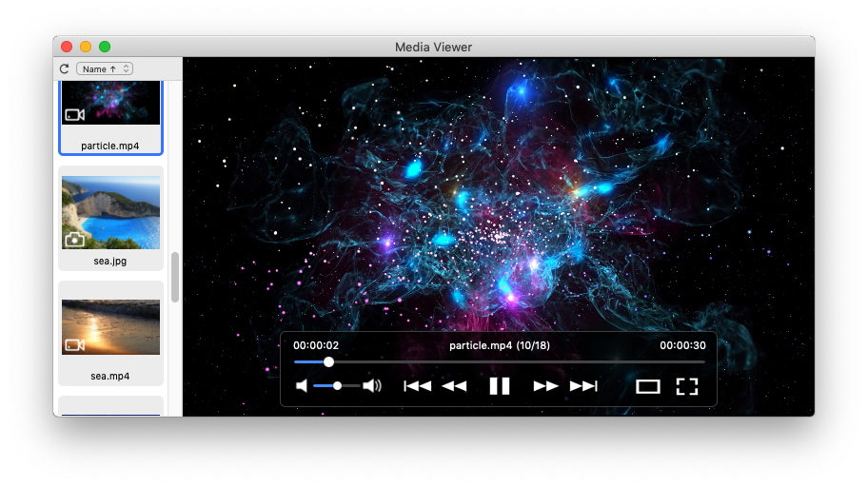Viewport: 868px width, 487px height.
Task: Jump to the previous media file
Action: pyautogui.click(x=418, y=386)
